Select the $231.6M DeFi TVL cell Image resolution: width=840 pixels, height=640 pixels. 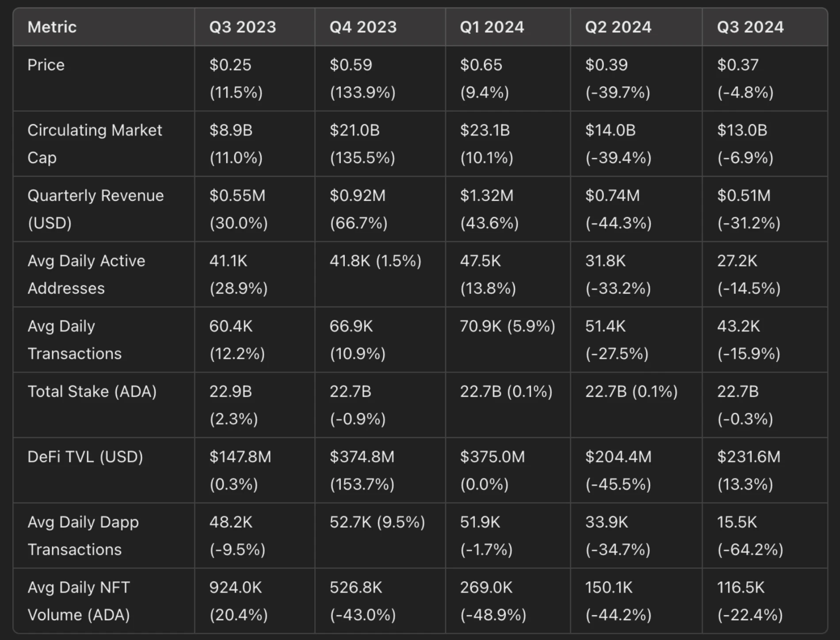coord(749,470)
